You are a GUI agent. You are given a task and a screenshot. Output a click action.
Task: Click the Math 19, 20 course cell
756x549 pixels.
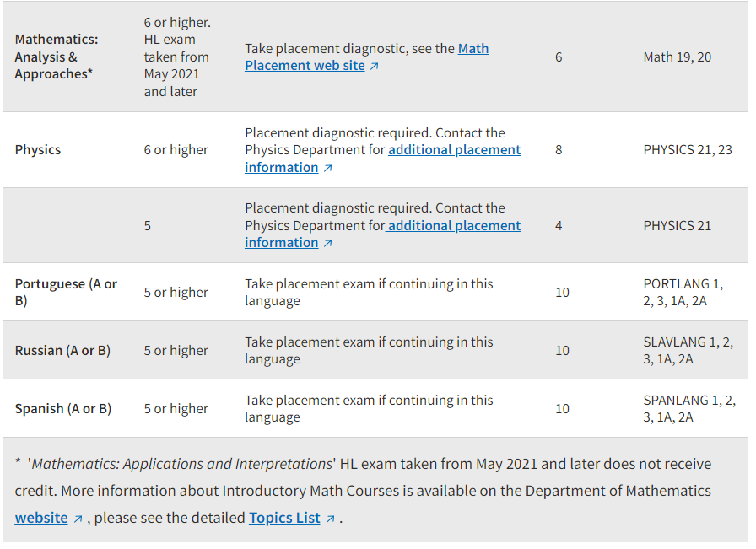(677, 57)
